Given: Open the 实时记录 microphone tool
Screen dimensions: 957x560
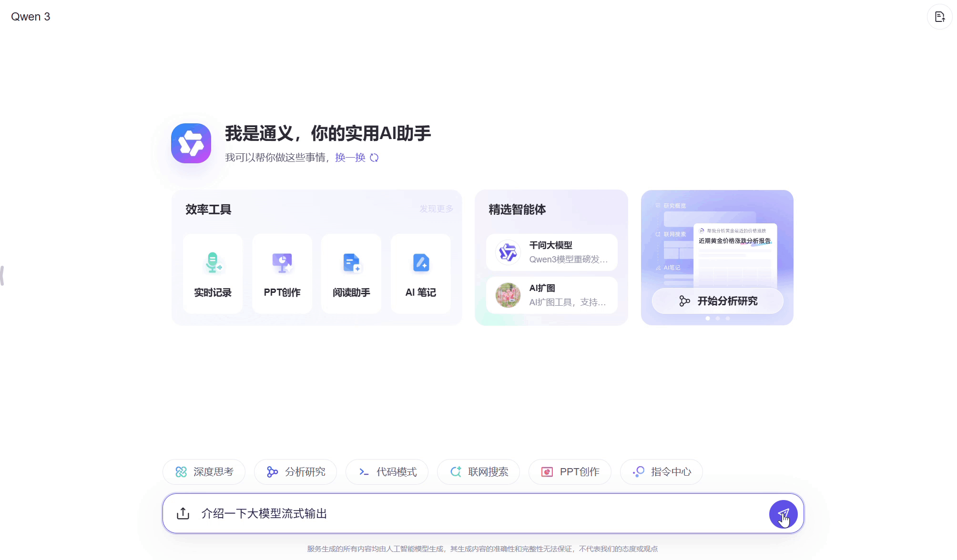Looking at the screenshot, I should (213, 273).
